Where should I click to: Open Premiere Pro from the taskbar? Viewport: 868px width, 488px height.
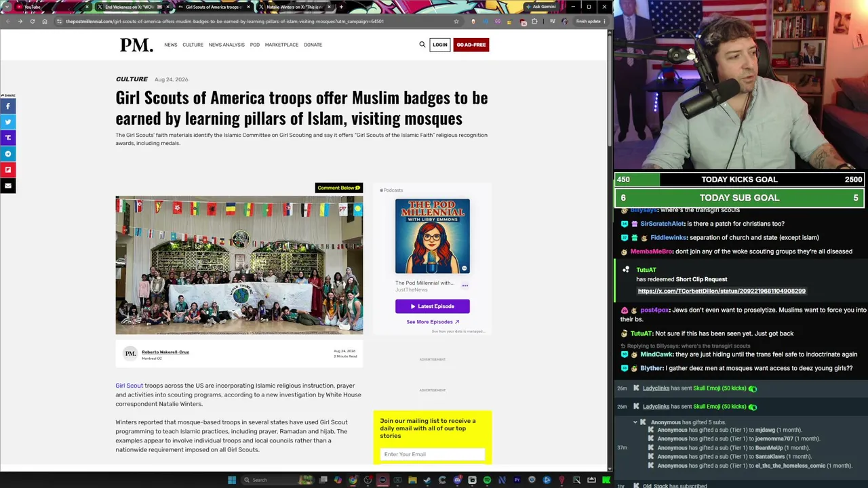pos(517,480)
